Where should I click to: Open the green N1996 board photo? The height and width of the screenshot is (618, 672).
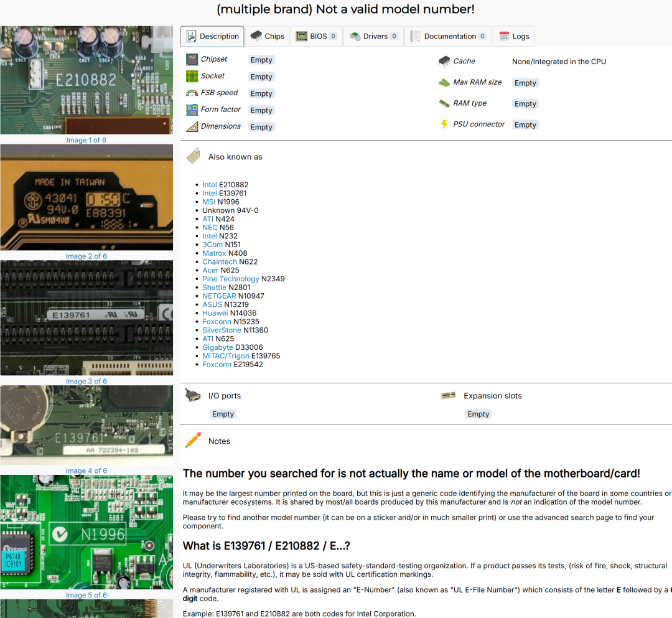[86, 532]
